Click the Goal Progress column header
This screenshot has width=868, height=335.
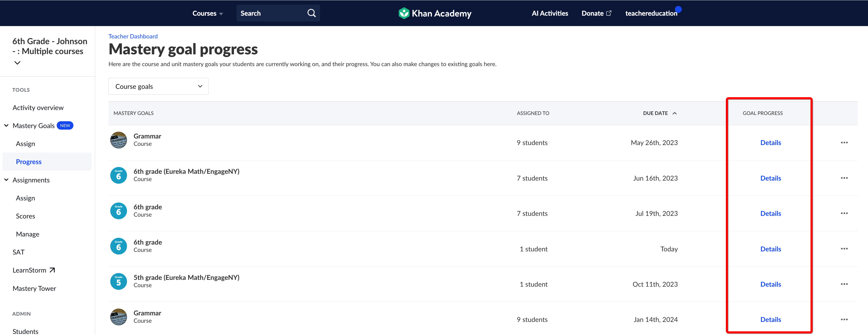click(762, 113)
